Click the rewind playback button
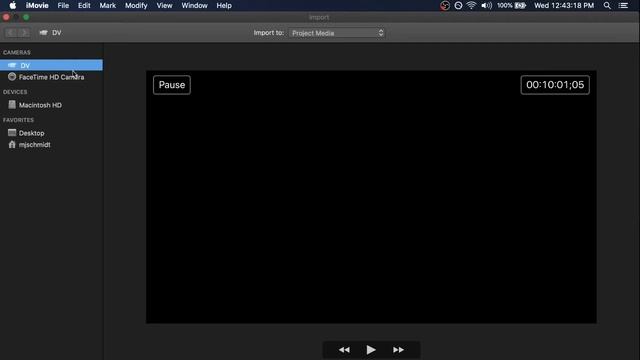 [x=344, y=350]
